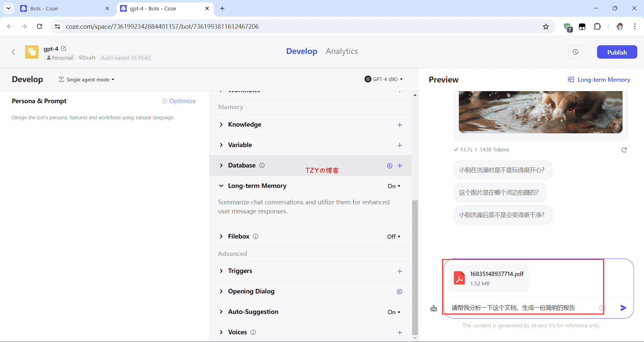Click the edit bot name pencil icon
Image resolution: width=644 pixels, height=342 pixels.
(64, 49)
